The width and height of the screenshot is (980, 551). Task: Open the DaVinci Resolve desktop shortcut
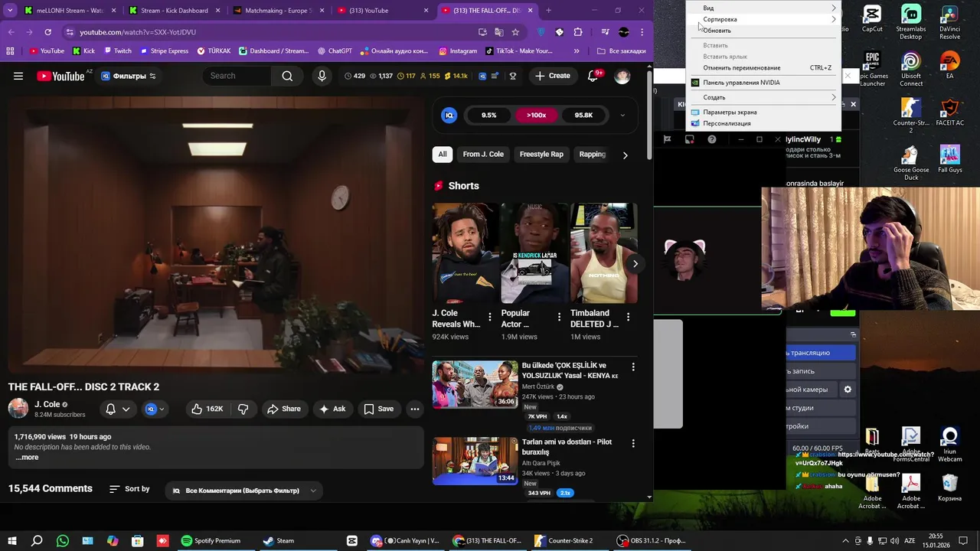[x=949, y=22]
